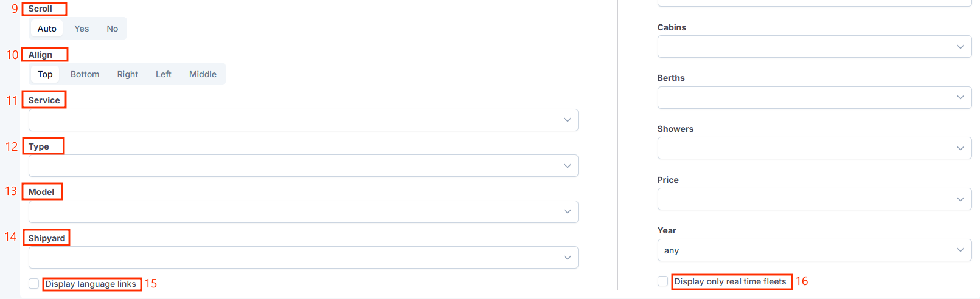Choose Bottom alignment option
The width and height of the screenshot is (980, 299).
coord(85,74)
